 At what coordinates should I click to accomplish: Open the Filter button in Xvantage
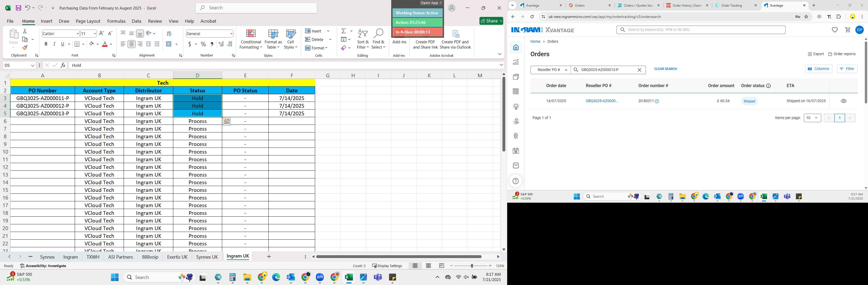(847, 69)
